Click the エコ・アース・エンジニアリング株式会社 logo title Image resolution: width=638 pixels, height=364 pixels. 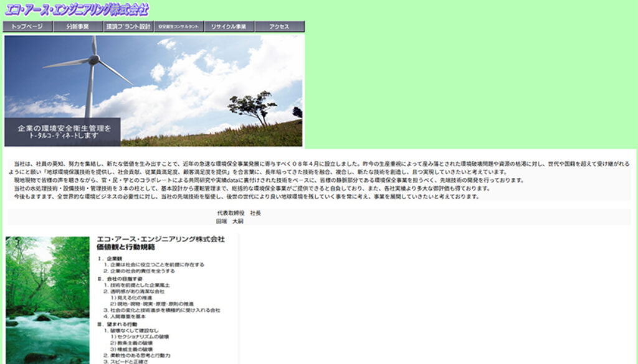point(77,9)
